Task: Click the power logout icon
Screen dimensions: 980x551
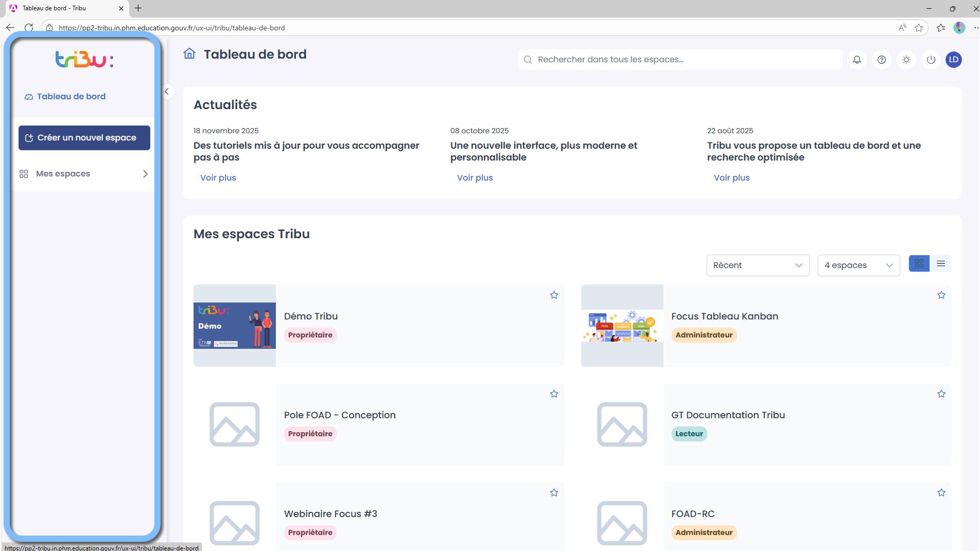Action: (x=931, y=60)
